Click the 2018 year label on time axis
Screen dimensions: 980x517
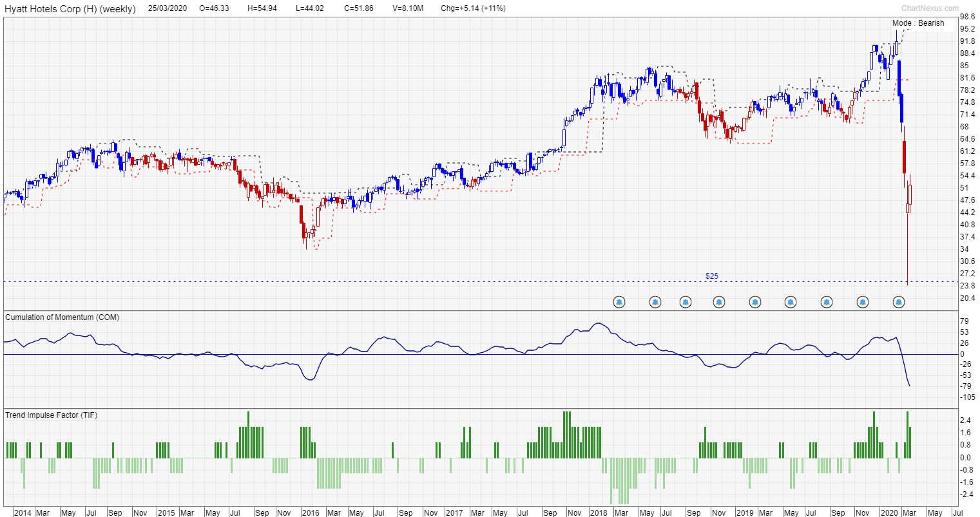[x=599, y=513]
